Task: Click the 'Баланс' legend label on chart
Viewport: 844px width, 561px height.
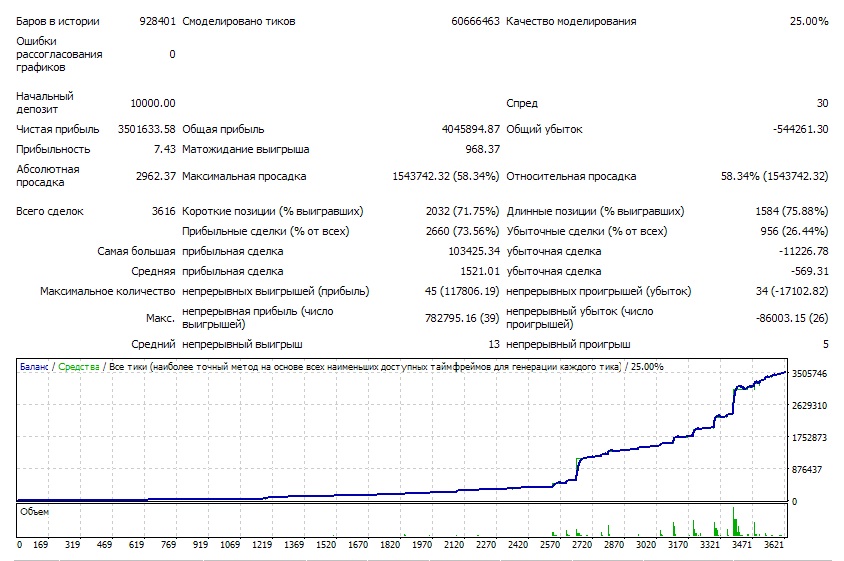Action: click(x=34, y=367)
